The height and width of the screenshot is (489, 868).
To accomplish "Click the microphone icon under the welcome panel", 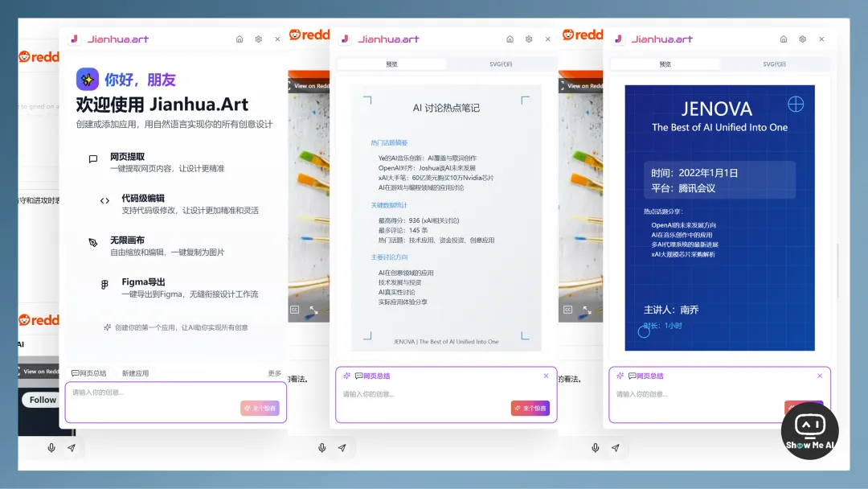I will (x=51, y=447).
